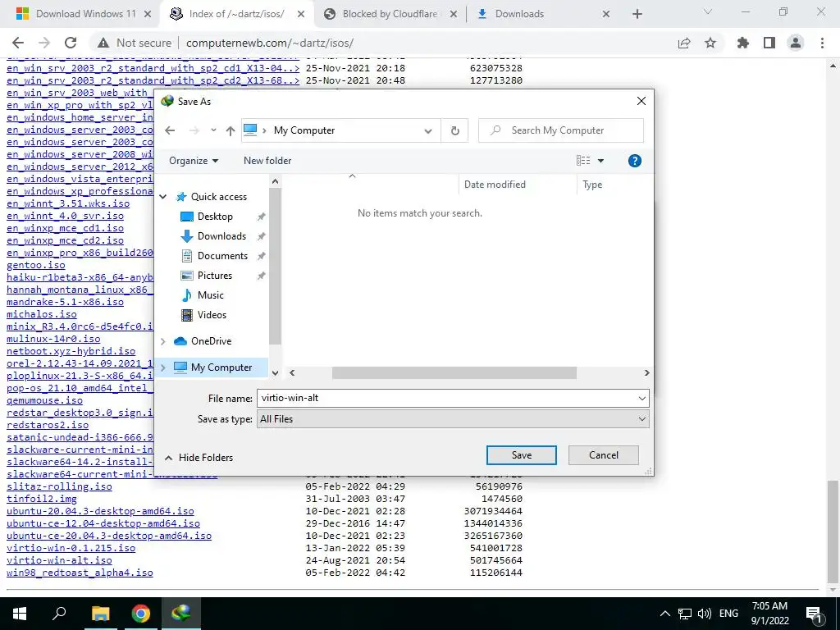Open tinfoil2.img link
840x630 pixels.
coord(42,499)
